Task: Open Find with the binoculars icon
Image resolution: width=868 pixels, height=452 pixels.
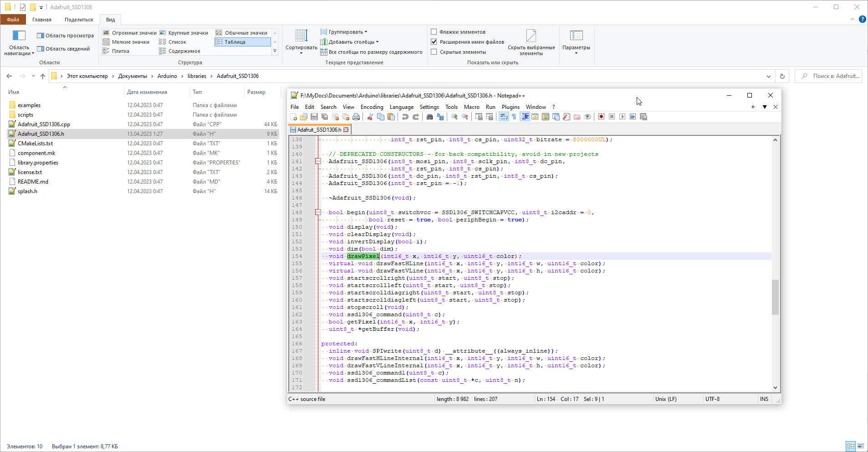Action: point(429,117)
